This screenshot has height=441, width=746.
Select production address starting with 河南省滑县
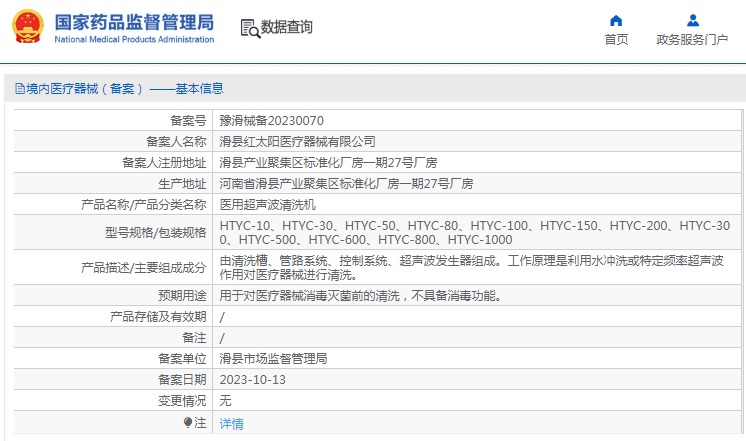click(346, 184)
